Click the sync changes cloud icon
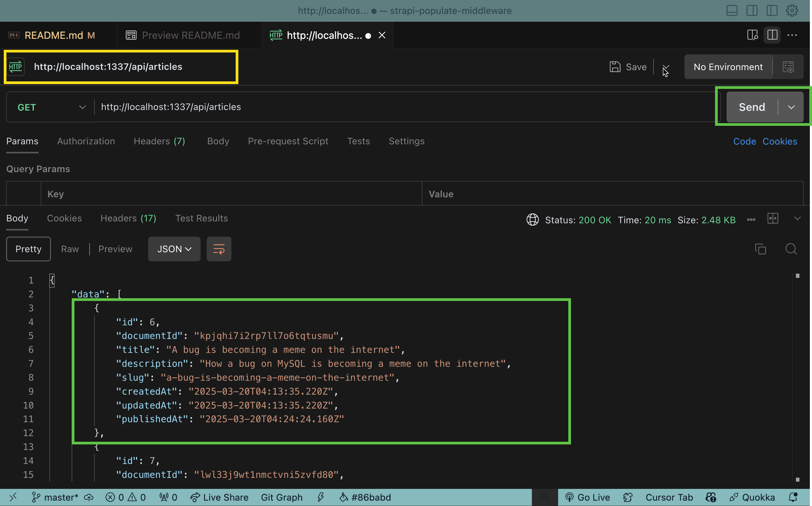 (x=89, y=497)
